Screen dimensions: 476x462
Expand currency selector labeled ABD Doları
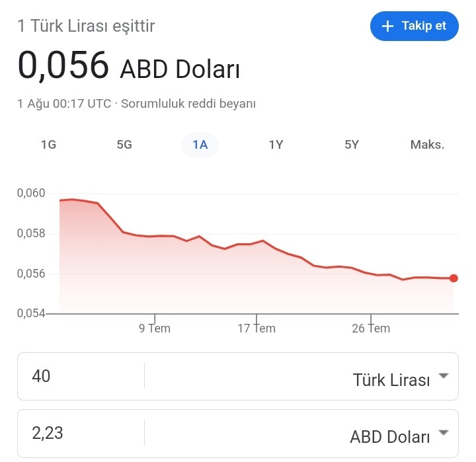[x=399, y=436]
